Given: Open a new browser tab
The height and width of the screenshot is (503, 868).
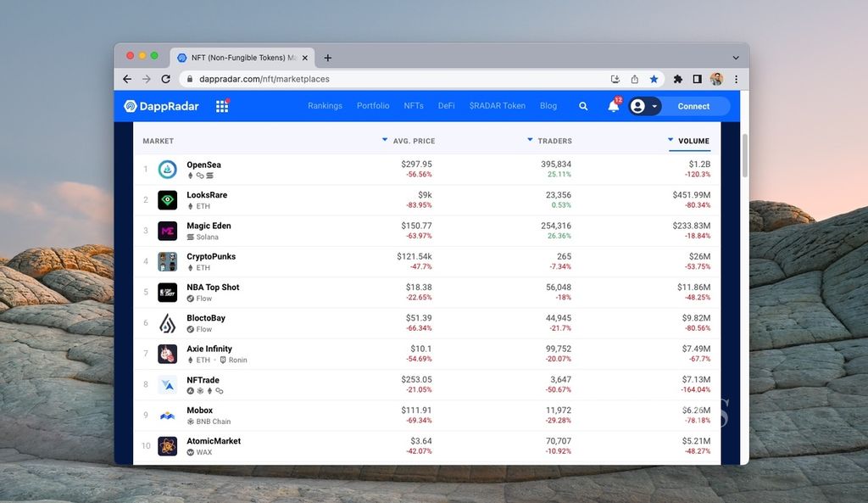Looking at the screenshot, I should [328, 58].
